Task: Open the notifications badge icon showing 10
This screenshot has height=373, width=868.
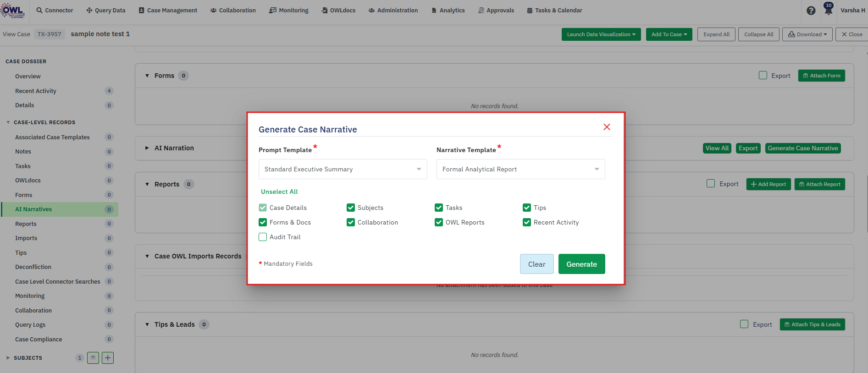Action: click(x=828, y=9)
